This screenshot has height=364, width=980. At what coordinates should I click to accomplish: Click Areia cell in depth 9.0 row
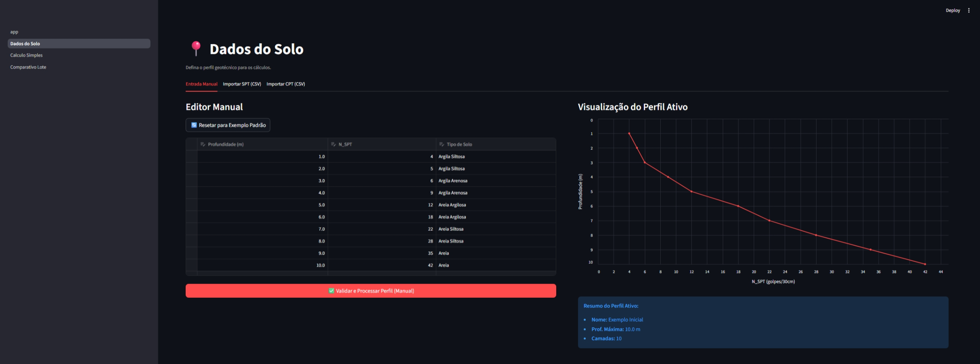pyautogui.click(x=496, y=253)
